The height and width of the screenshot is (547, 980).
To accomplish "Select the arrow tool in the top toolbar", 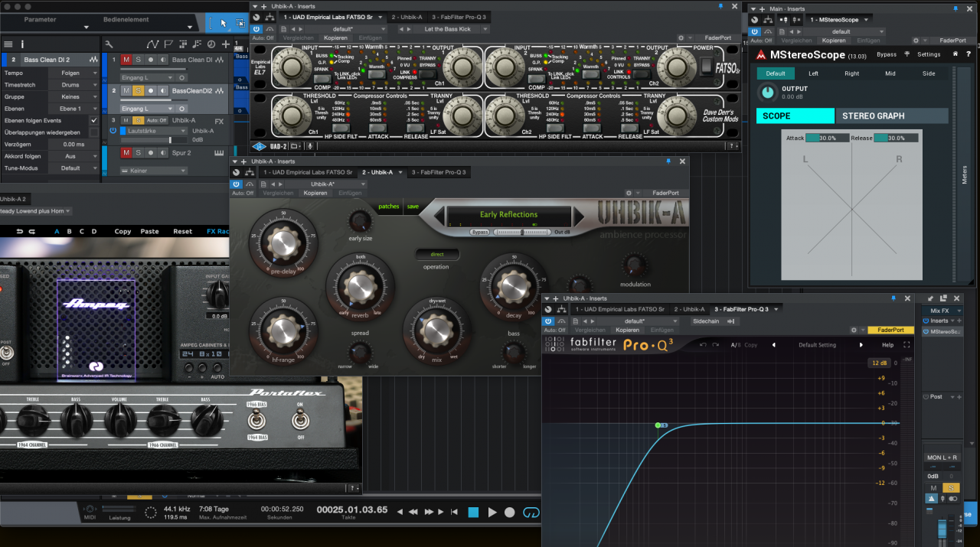I will 224,23.
